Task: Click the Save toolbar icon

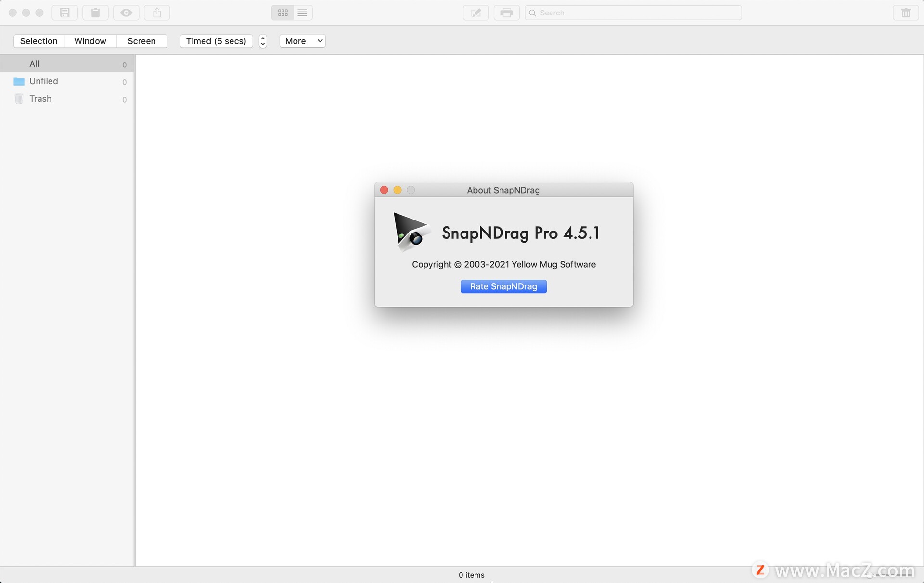Action: pos(64,13)
